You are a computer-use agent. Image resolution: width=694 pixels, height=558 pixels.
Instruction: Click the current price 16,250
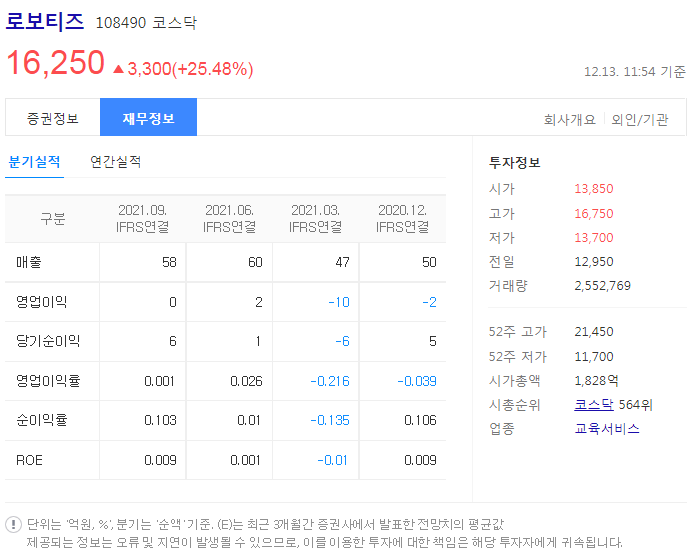[x=56, y=62]
